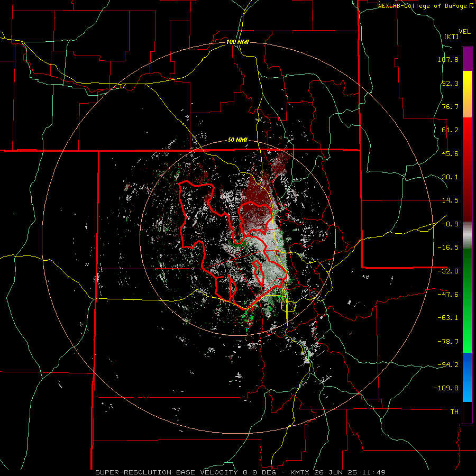This screenshot has height=476, width=476.
Task: Click the 92.3 legend value
Action: coord(450,83)
